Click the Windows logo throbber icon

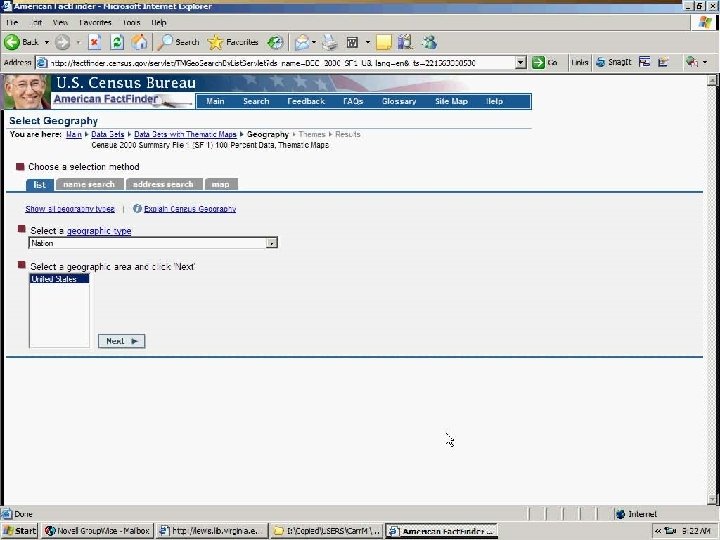pyautogui.click(x=704, y=22)
